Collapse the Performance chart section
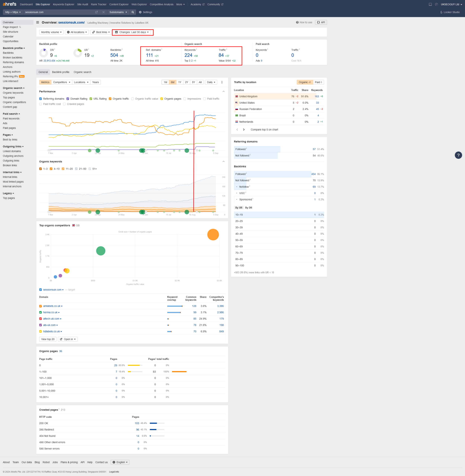 click(x=223, y=91)
